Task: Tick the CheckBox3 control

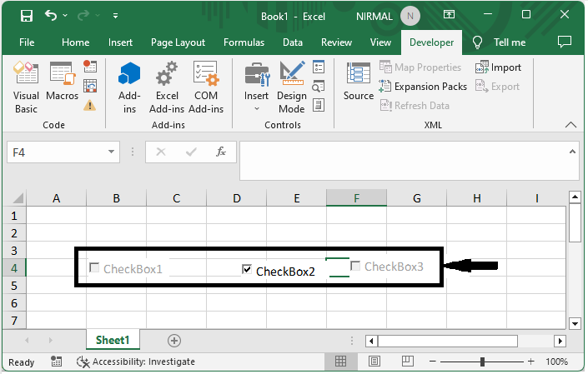Action: pos(356,266)
